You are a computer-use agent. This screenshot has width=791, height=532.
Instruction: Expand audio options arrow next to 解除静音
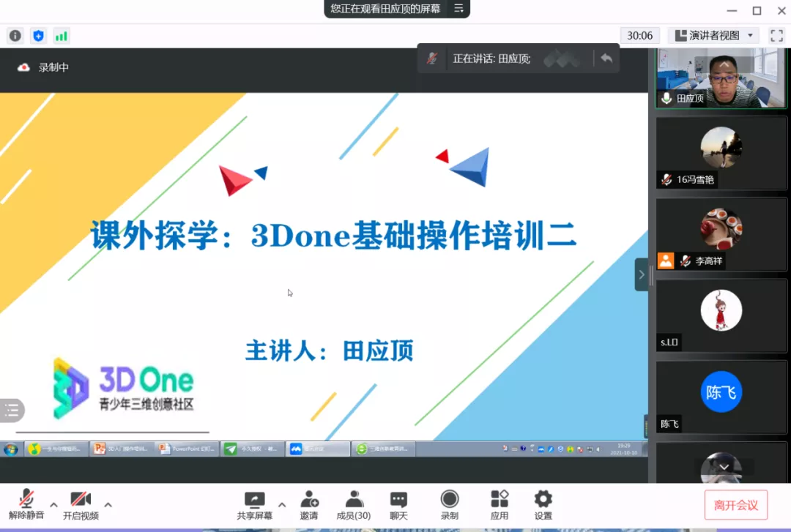click(x=53, y=504)
